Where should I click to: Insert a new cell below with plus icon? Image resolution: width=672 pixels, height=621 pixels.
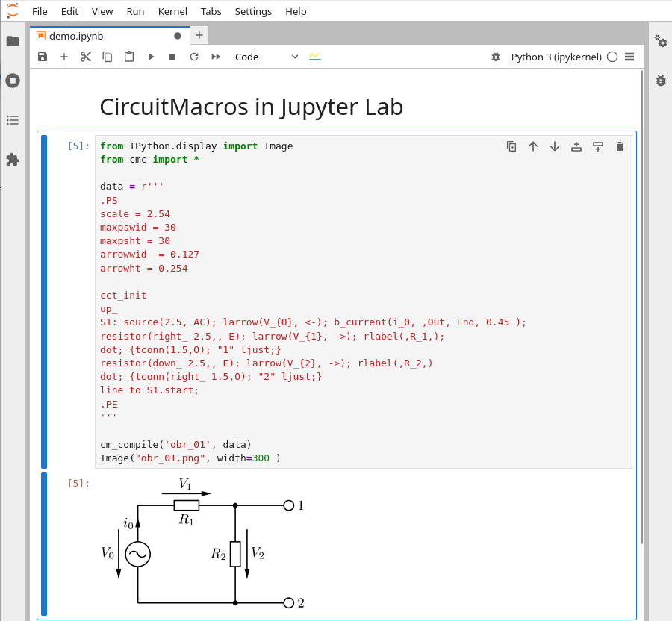point(64,57)
